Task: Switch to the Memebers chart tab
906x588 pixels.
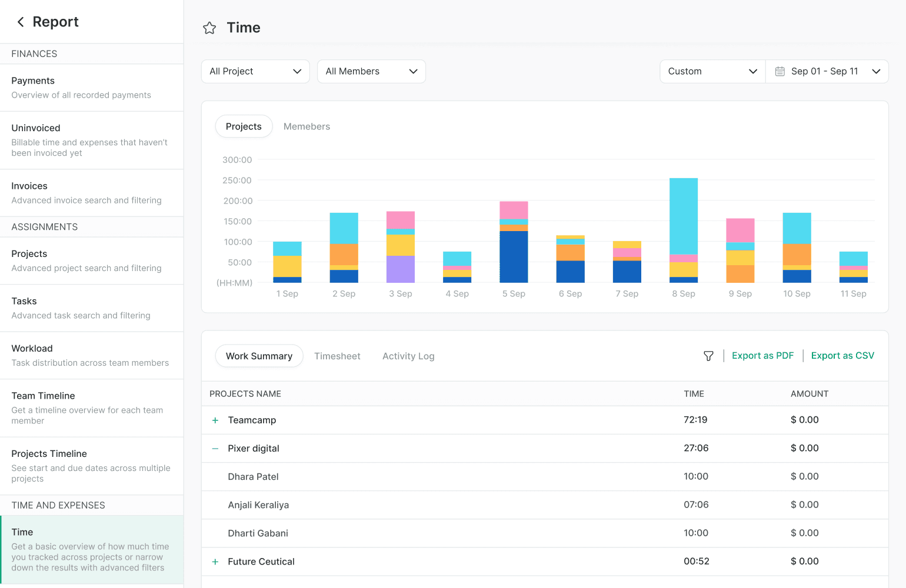Action: pos(307,126)
